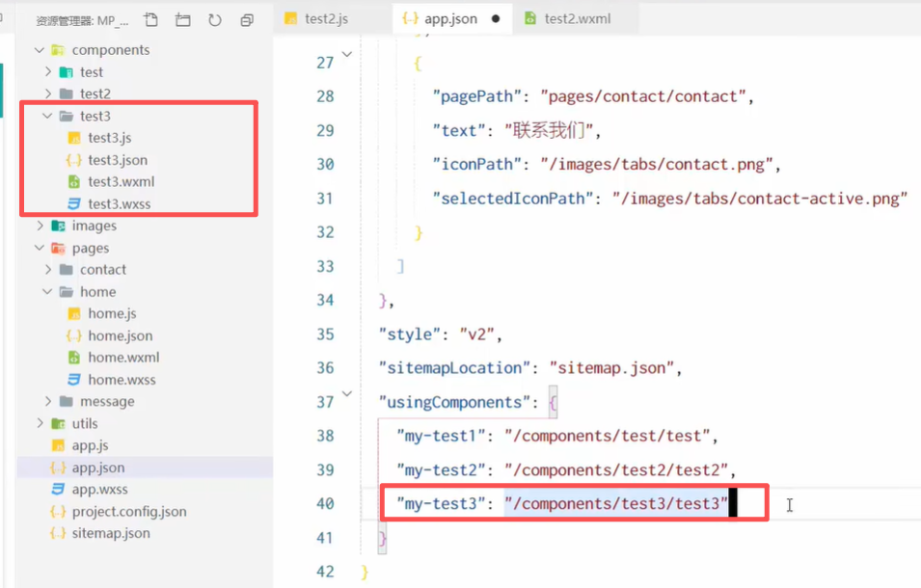Click the home.wxml file icon
Image resolution: width=921 pixels, height=588 pixels.
coord(74,358)
